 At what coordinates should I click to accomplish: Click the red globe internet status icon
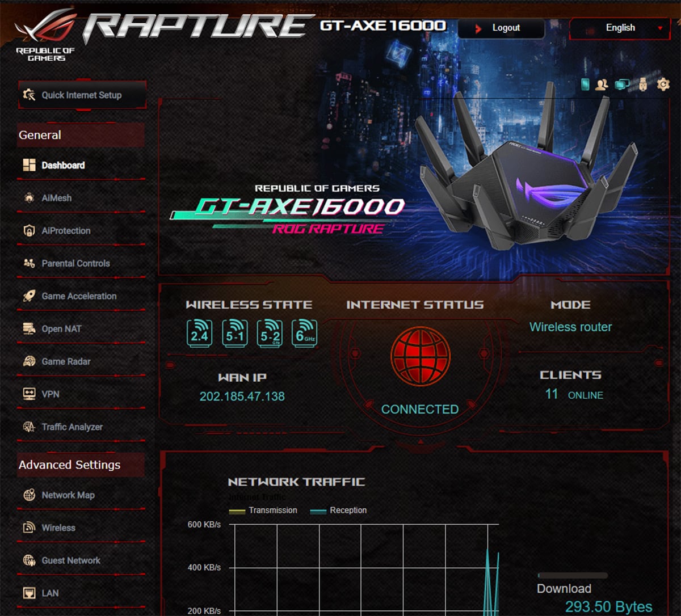pyautogui.click(x=420, y=356)
